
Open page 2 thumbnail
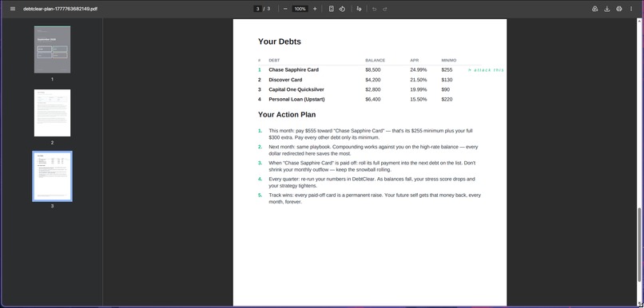[x=52, y=113]
